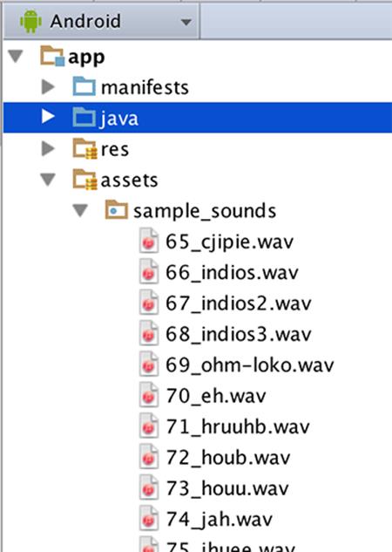Click the 68_indios3.wav audio file icon
The height and width of the screenshot is (552, 392).
tap(148, 333)
